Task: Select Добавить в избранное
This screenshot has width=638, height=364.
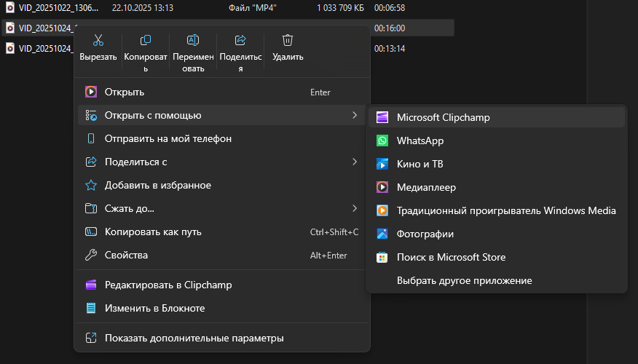Action: [x=221, y=185]
